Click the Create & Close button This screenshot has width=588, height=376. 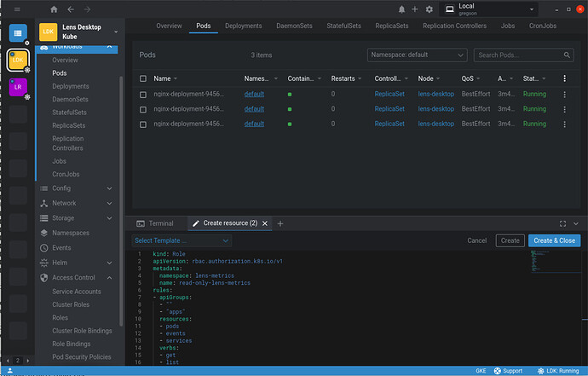click(x=554, y=240)
